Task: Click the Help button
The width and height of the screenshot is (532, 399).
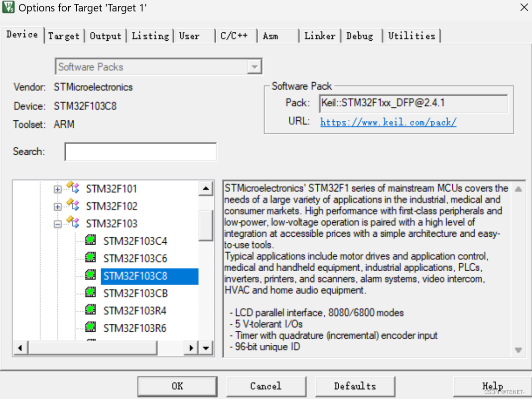Action: (492, 386)
